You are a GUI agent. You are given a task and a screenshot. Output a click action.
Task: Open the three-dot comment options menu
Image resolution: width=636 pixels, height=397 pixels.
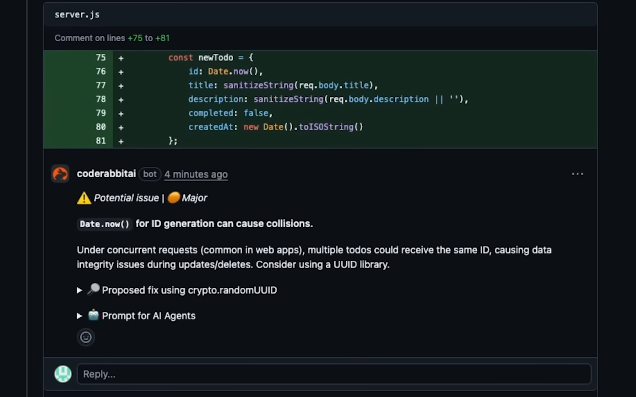pyautogui.click(x=577, y=174)
